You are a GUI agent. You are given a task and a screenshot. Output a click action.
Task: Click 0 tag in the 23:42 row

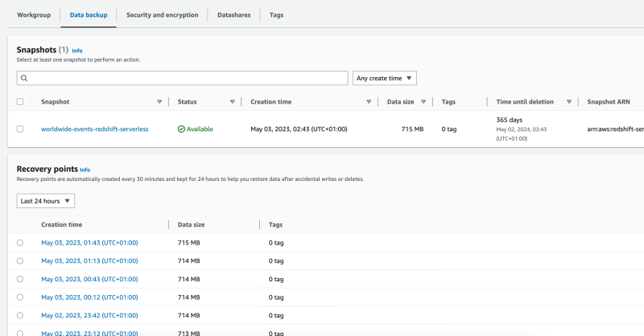click(276, 315)
